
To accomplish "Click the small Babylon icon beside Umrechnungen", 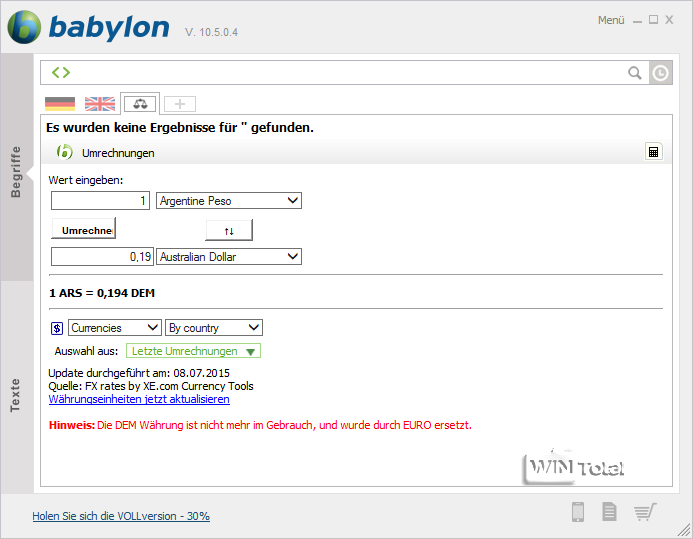I will tap(65, 152).
